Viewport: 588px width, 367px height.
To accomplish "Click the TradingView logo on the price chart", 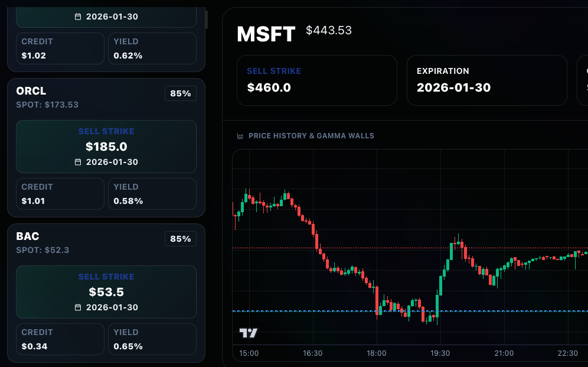I will click(248, 333).
